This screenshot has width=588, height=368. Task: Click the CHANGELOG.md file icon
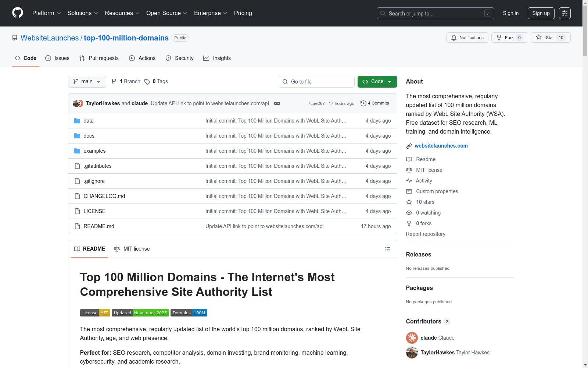(x=77, y=196)
